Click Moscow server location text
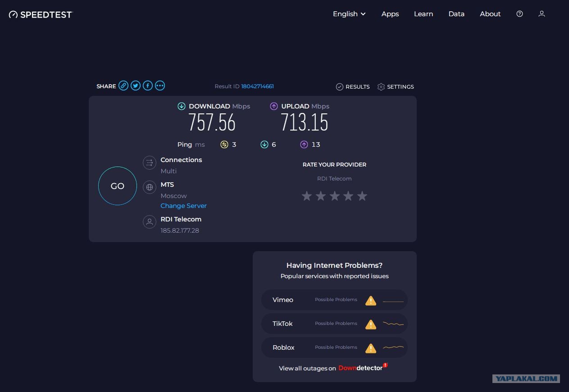The height and width of the screenshot is (392, 569). (173, 196)
